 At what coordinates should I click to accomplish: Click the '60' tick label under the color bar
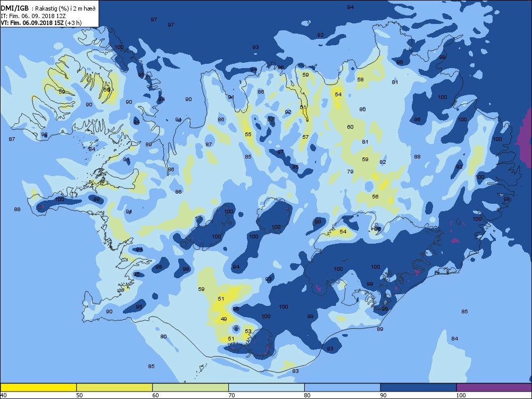coord(155,395)
